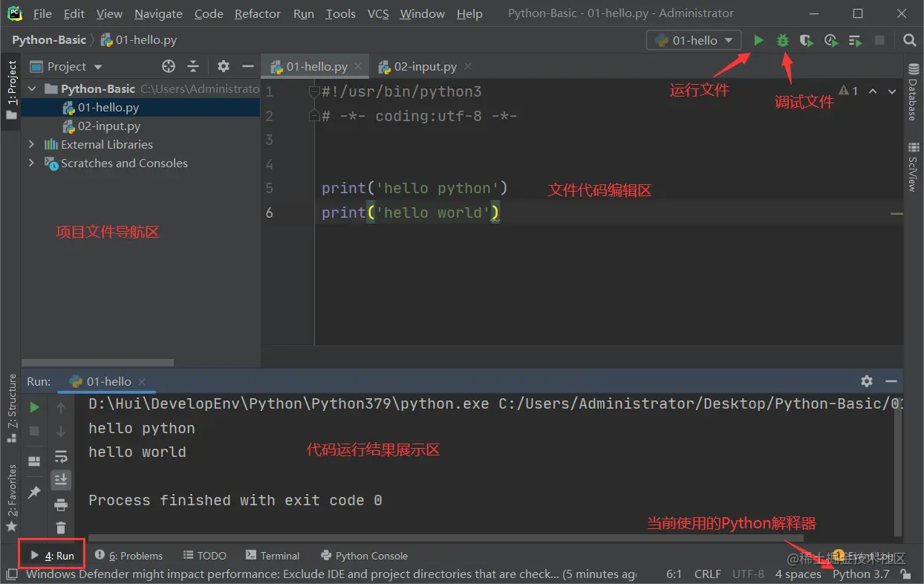This screenshot has width=924, height=584.
Task: Toggle soft-wrap in the Run panel
Action: coord(61,455)
